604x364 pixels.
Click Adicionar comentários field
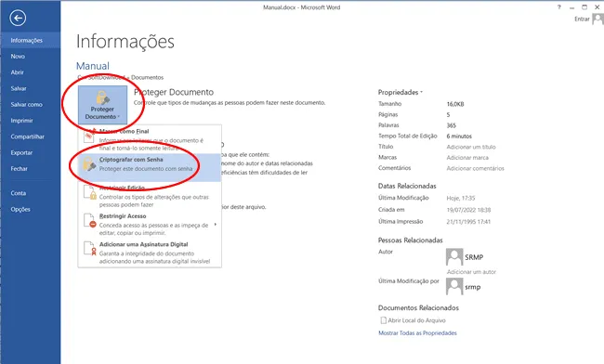[x=475, y=168]
